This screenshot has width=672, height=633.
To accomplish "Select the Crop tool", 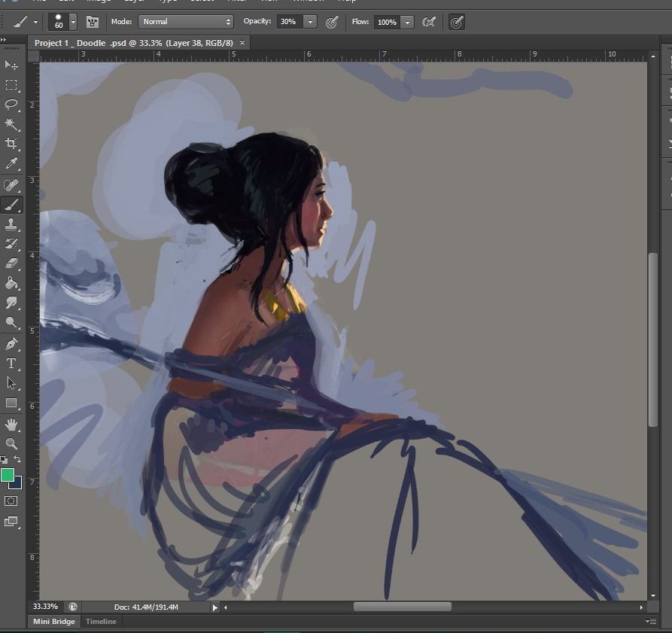I will click(x=11, y=143).
